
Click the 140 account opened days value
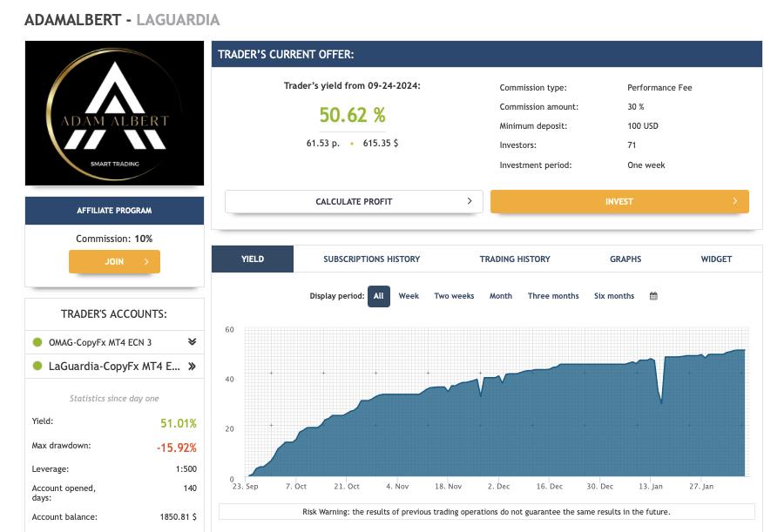tap(190, 488)
